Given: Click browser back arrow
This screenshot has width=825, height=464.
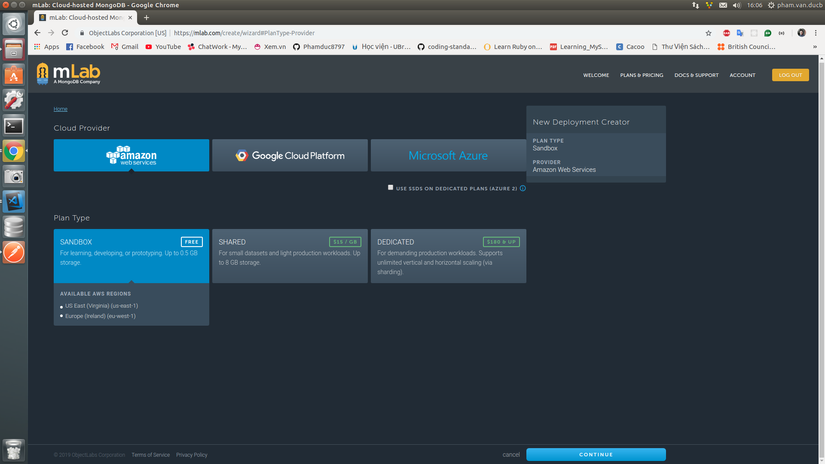Looking at the screenshot, I should pyautogui.click(x=37, y=33).
